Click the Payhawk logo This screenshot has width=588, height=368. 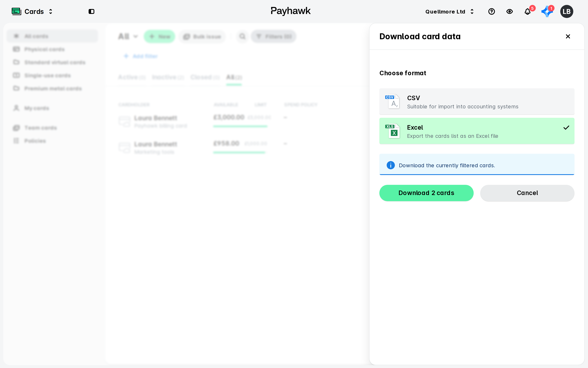[x=291, y=11]
